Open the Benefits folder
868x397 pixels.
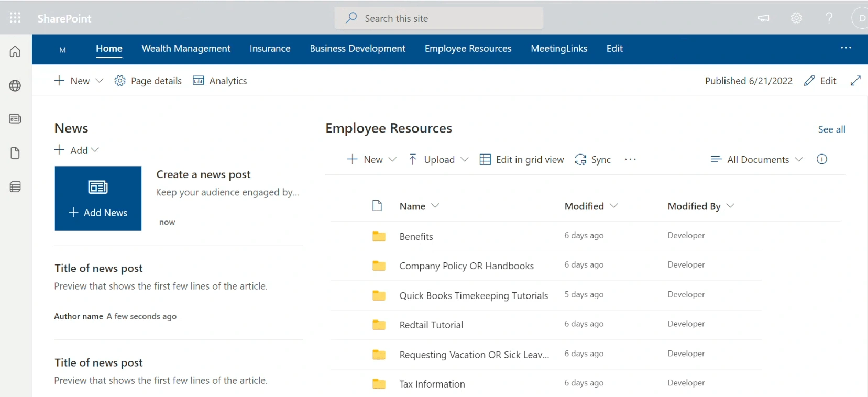[x=416, y=237]
